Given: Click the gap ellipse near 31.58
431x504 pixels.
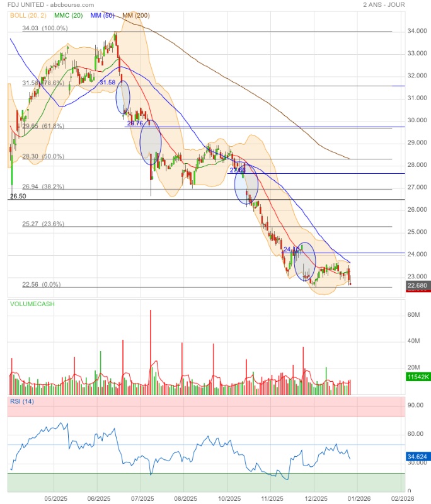Looking at the screenshot, I should tap(123, 97).
